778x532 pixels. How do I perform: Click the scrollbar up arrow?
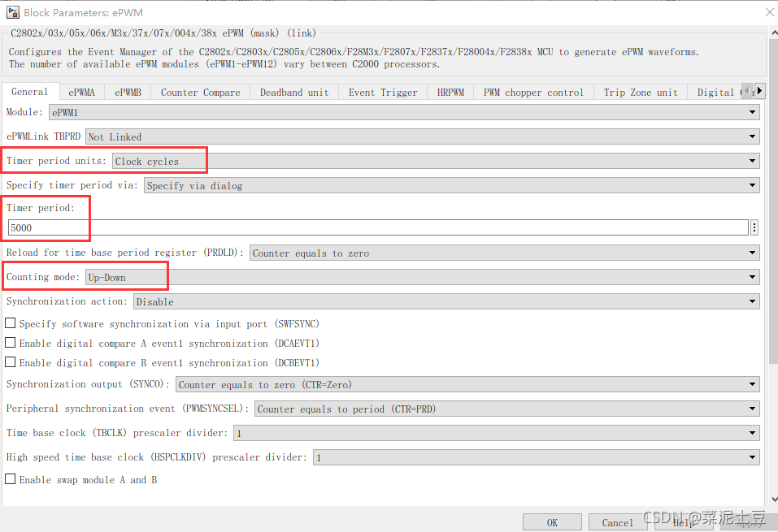click(x=774, y=32)
